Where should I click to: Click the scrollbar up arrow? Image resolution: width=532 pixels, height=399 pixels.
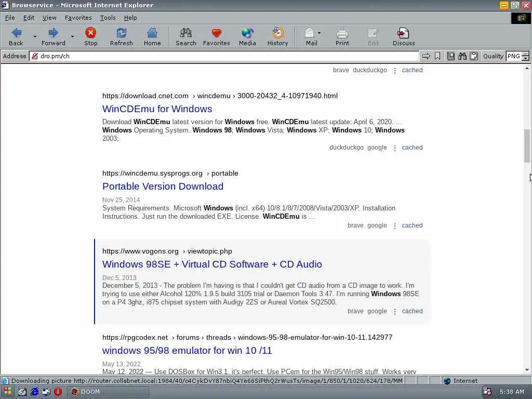coord(527,69)
